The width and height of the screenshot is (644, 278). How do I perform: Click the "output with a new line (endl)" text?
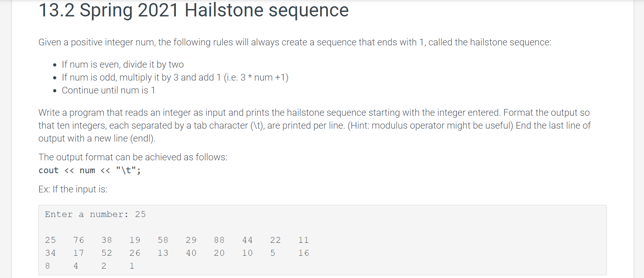(x=97, y=138)
